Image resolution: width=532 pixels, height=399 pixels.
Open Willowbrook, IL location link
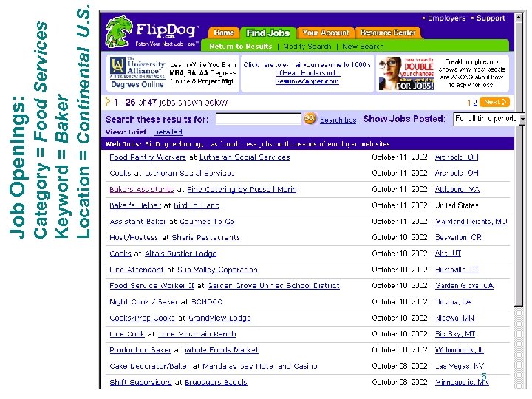[x=460, y=350]
